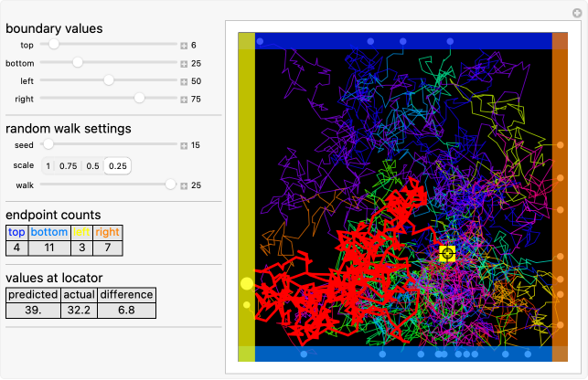Click the small yellow endpoint on left boundary
Screen dimensions: 588x380
tap(246, 305)
